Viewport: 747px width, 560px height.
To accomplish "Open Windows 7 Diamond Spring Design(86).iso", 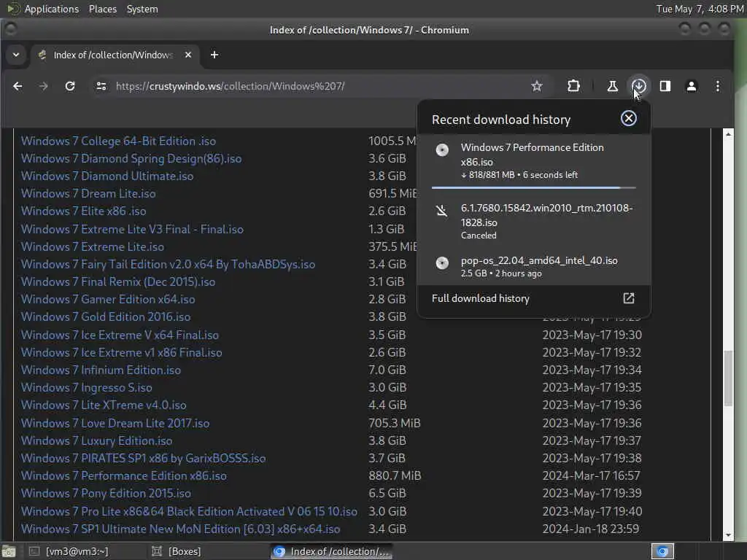I will (131, 158).
